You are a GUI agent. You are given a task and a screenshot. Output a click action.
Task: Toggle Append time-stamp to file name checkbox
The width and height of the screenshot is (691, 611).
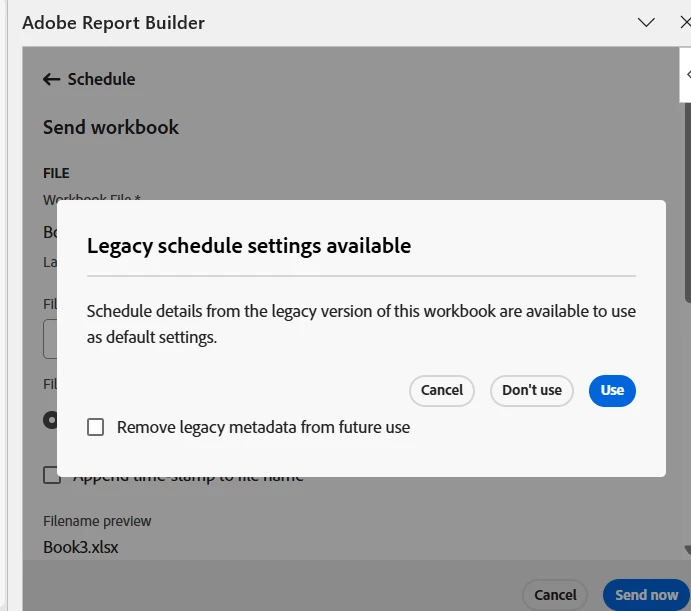coord(52,475)
